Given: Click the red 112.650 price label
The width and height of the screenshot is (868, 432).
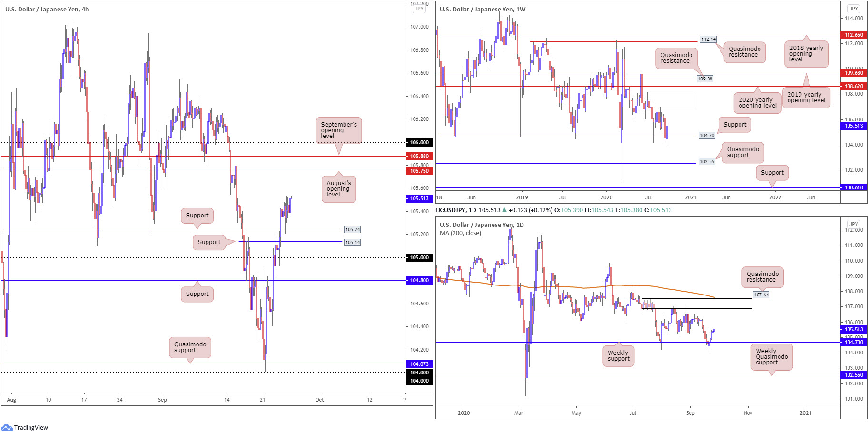Looking at the screenshot, I should pos(854,35).
